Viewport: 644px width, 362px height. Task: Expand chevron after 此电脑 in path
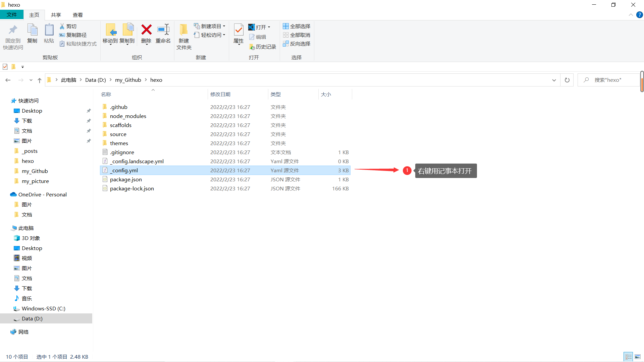click(81, 80)
